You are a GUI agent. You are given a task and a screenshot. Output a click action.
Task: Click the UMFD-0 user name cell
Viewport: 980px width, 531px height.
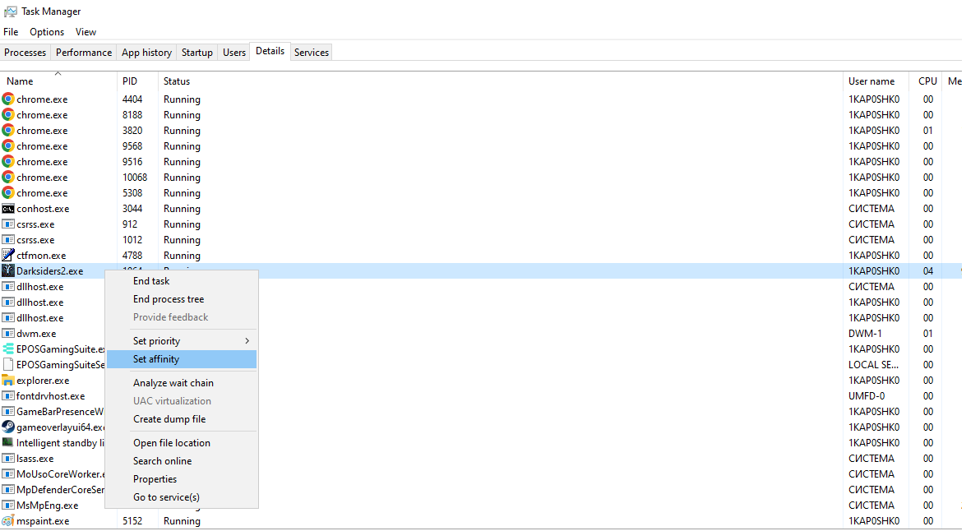867,396
